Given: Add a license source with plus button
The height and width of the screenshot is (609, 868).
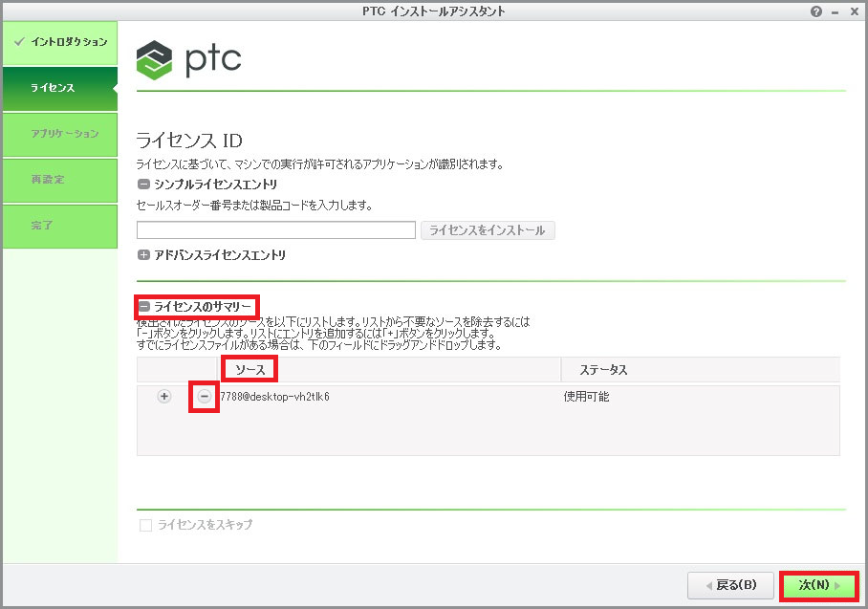Looking at the screenshot, I should point(163,397).
